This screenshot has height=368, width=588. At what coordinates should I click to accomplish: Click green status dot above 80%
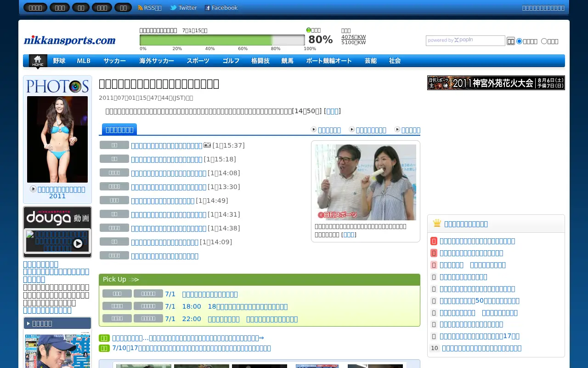pyautogui.click(x=309, y=30)
